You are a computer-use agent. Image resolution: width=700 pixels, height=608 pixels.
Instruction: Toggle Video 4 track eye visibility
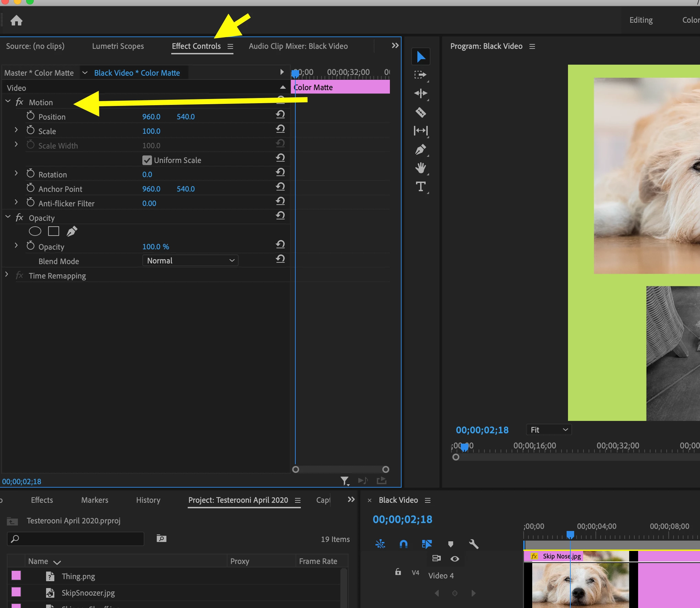pos(455,559)
